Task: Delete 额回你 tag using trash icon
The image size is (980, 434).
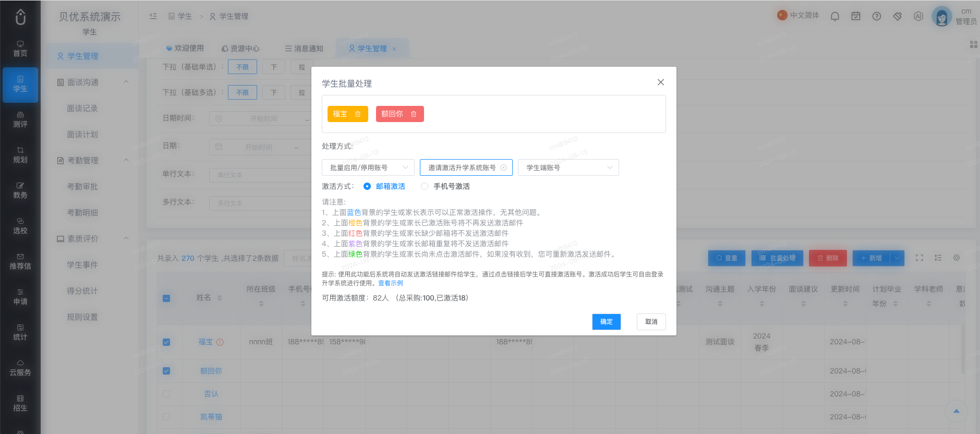Action: (x=414, y=114)
